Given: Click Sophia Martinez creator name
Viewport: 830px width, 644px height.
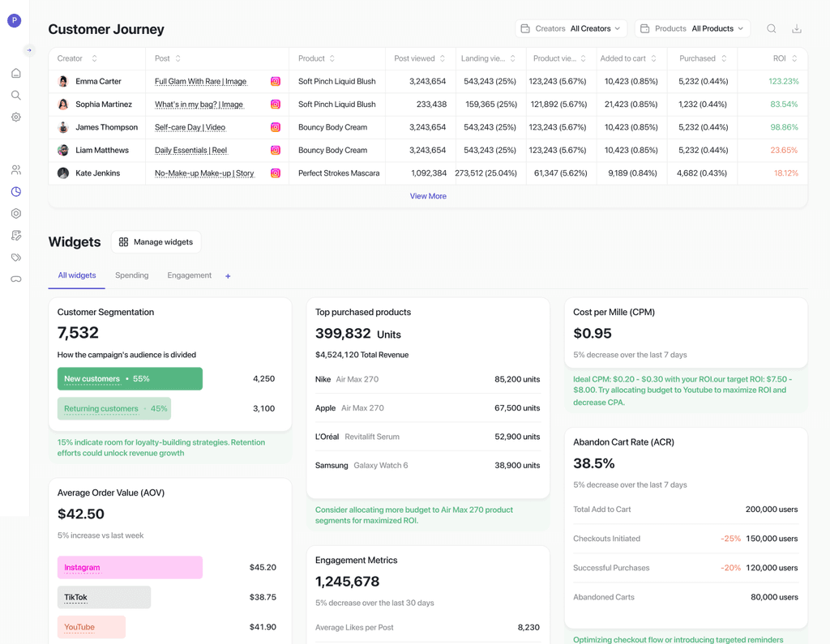Looking at the screenshot, I should (104, 104).
